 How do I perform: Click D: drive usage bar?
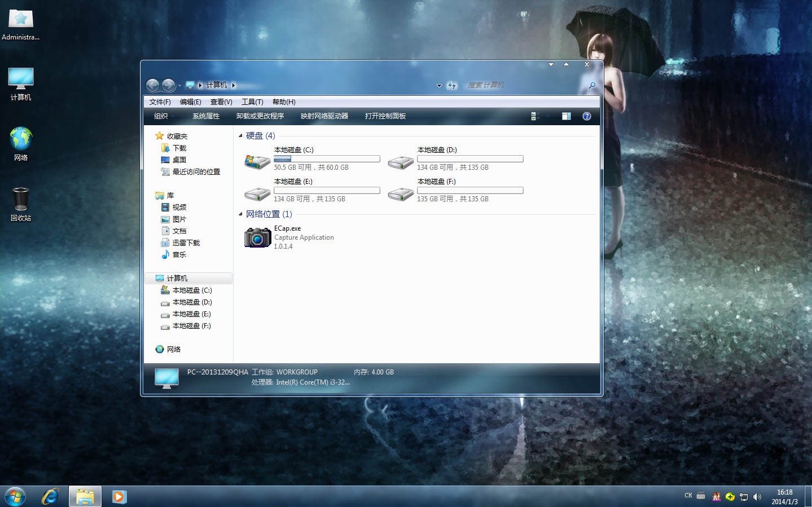pos(470,159)
